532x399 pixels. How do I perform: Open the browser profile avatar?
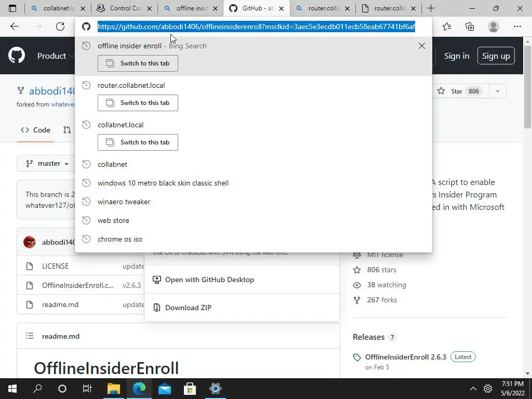[x=494, y=26]
